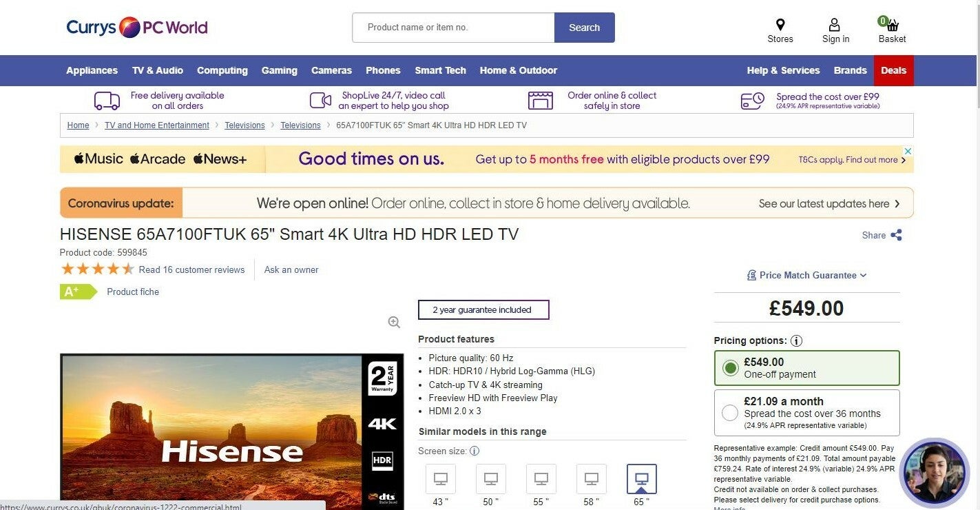Open the ShopLive video chat bubble
This screenshot has height=510, width=980.
pos(935,473)
